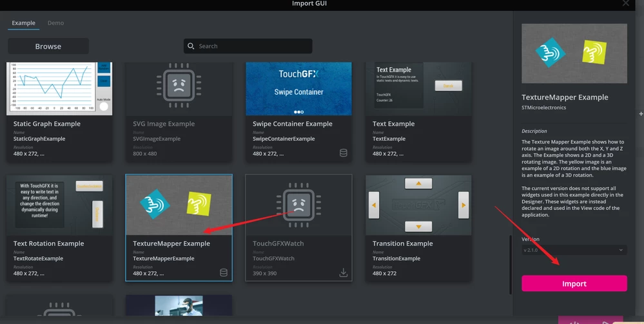Viewport: 644px width, 324px height.
Task: Click the database icon on Swipe Container Example
Action: point(344,153)
